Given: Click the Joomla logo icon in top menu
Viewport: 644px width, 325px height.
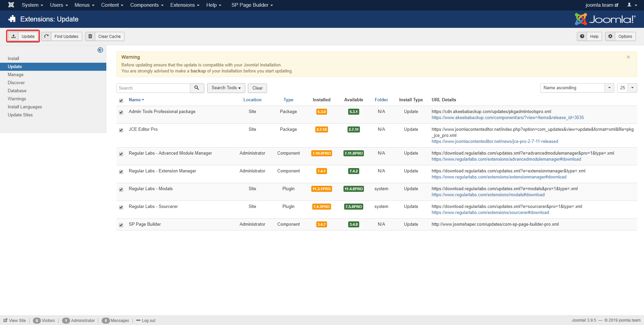Looking at the screenshot, I should (x=11, y=5).
